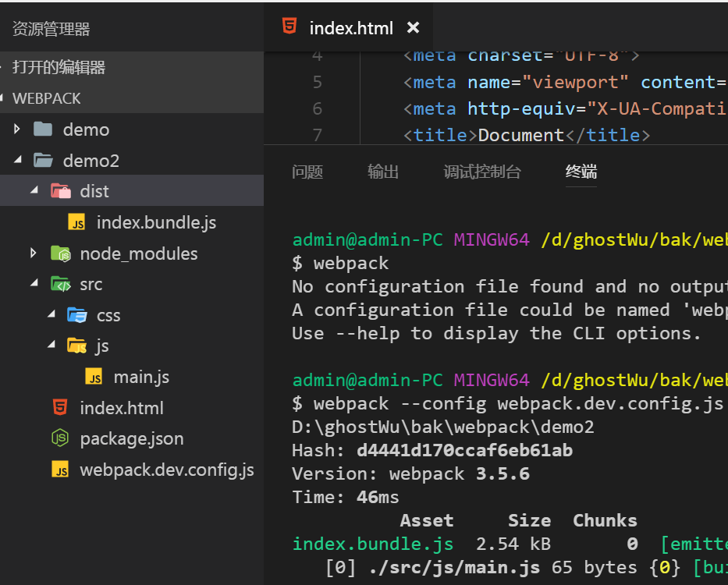Viewport: 728px width, 585px height.
Task: Click the 资源管理器 explorer title
Action: [51, 29]
